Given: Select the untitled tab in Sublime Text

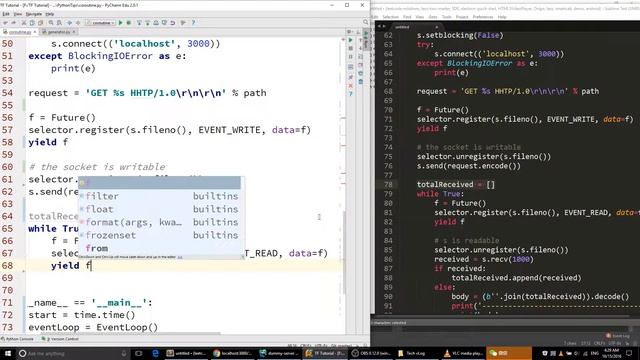Looking at the screenshot, I should tap(416, 27).
